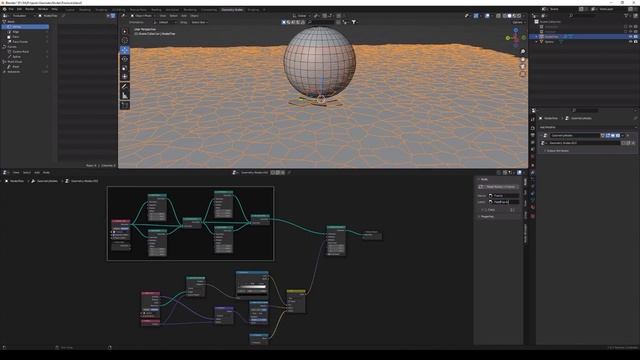Open the Output properties tab
The image size is (640, 360).
[x=533, y=135]
